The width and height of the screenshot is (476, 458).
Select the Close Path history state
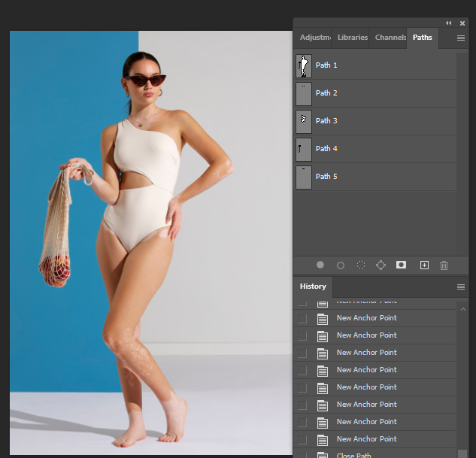click(374, 454)
